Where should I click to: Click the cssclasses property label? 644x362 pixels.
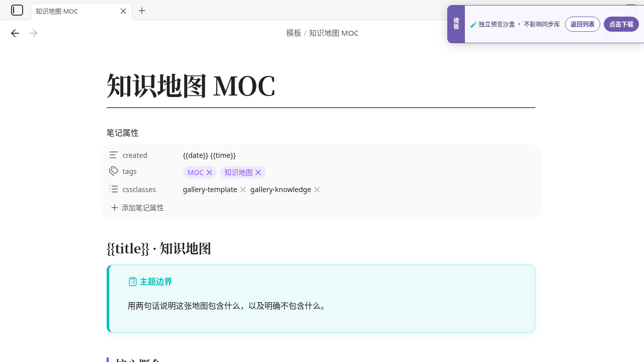pyautogui.click(x=139, y=190)
